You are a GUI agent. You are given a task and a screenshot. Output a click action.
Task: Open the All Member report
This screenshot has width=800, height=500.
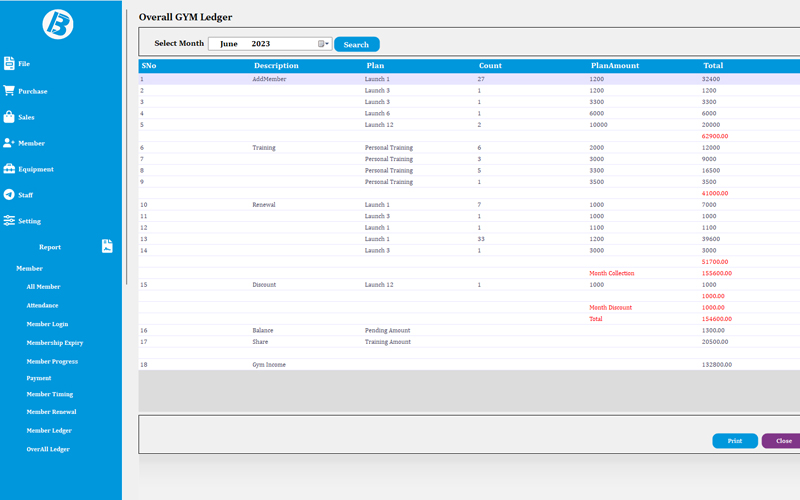43,287
